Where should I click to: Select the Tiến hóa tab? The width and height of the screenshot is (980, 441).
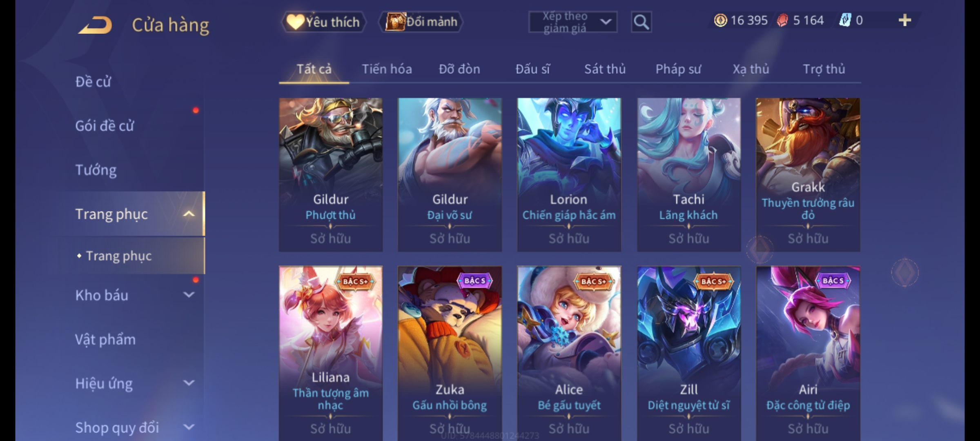click(x=387, y=69)
